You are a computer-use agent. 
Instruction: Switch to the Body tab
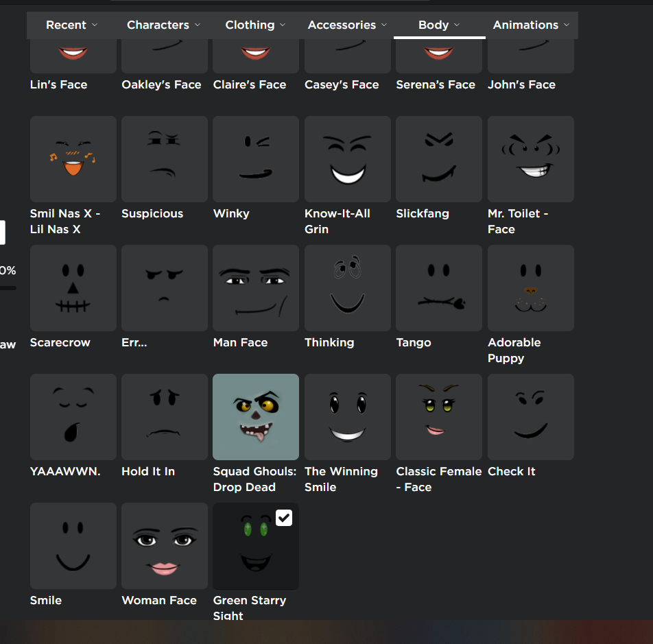tap(440, 25)
